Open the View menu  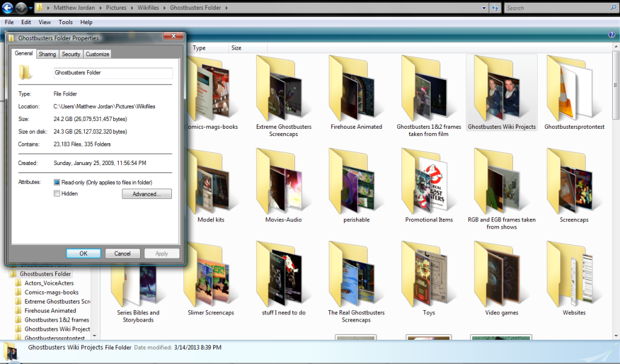(45, 22)
